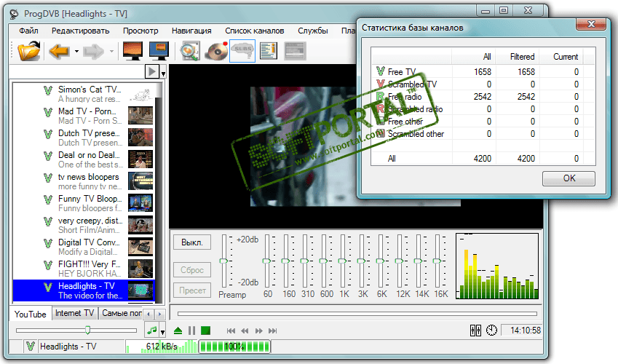Enable picture-in-picture monitor icon
Screen dimensions: 618x364
coord(159,51)
